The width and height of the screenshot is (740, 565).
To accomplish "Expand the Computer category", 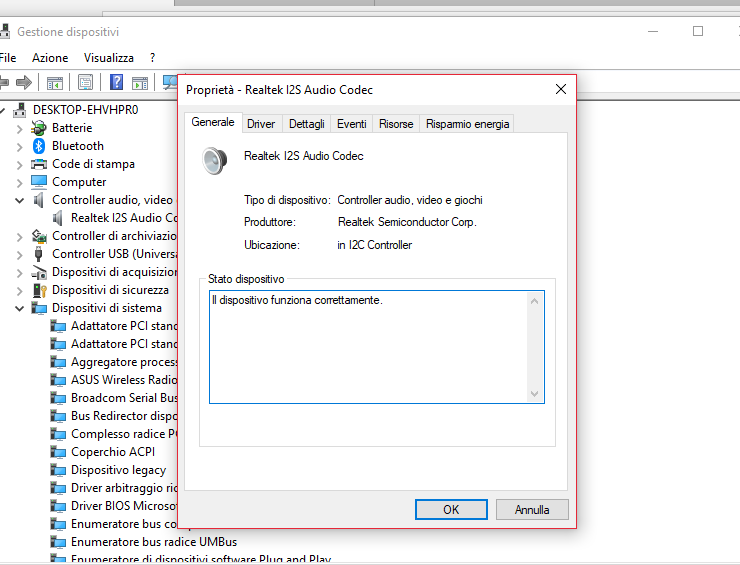I will pos(19,182).
